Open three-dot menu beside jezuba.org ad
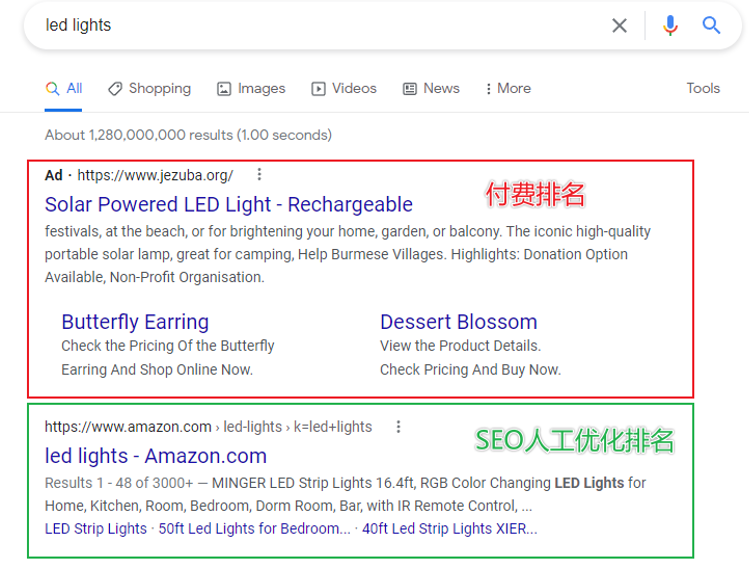Screen dimensions: 749x571 click(260, 175)
